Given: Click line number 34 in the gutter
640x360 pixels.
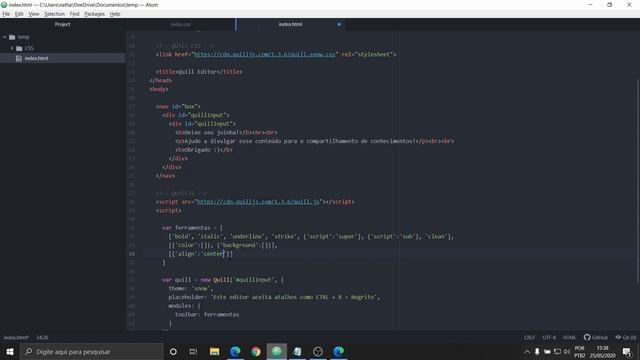Looking at the screenshot, I should (132, 254).
